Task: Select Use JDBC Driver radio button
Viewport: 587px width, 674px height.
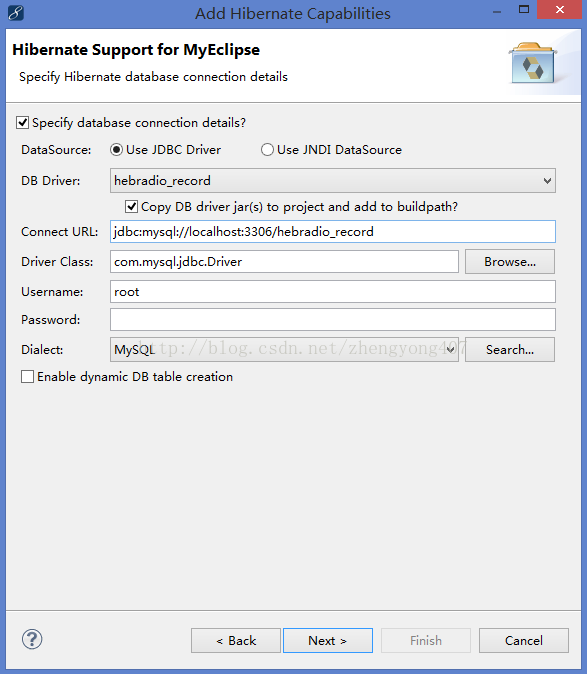Action: click(116, 150)
